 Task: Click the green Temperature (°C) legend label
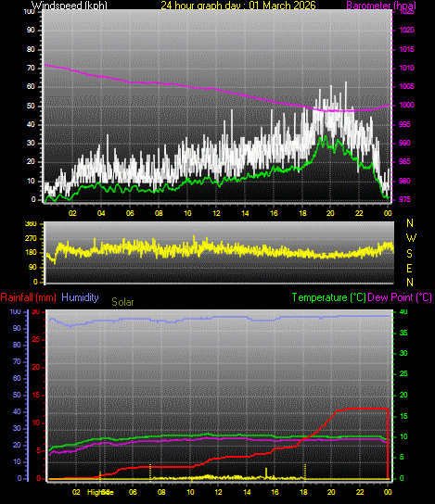coord(329,297)
